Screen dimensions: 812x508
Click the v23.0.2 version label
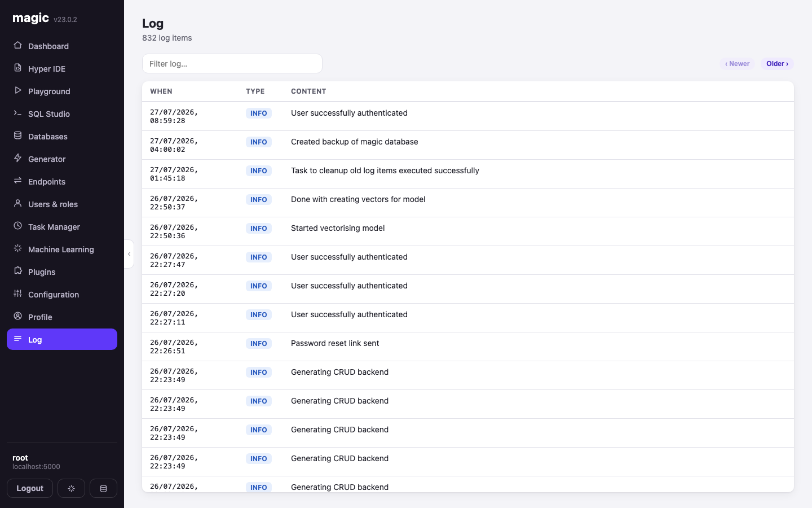[x=65, y=19]
